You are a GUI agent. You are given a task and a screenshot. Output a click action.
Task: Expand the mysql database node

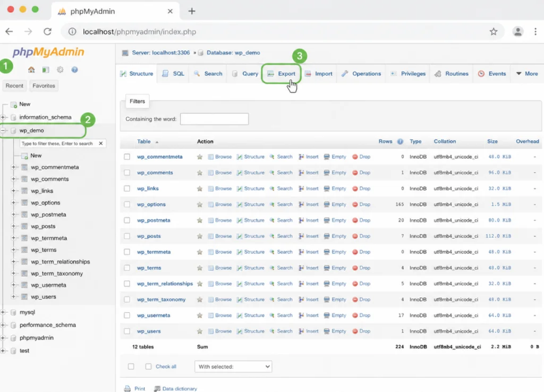click(x=3, y=312)
